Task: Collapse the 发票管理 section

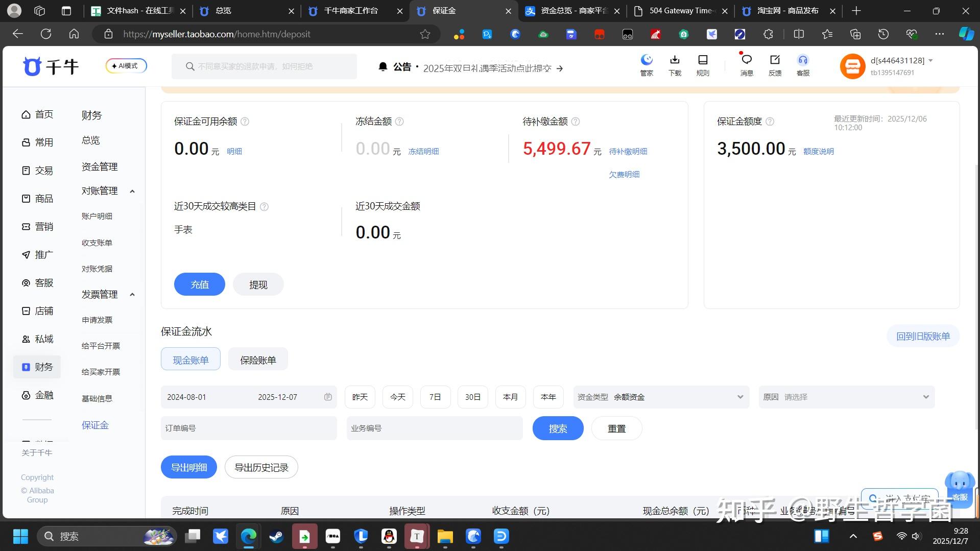Action: (x=132, y=294)
